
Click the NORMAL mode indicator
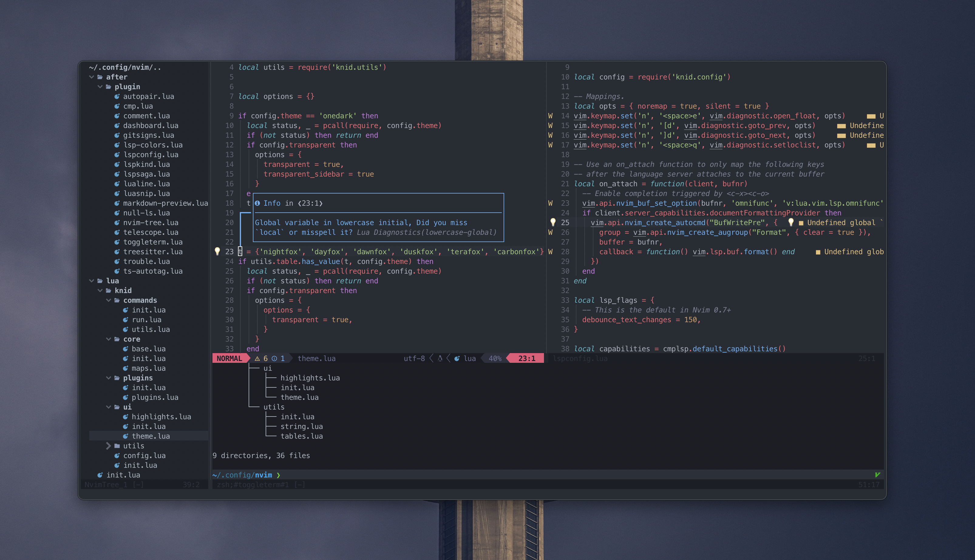click(229, 359)
